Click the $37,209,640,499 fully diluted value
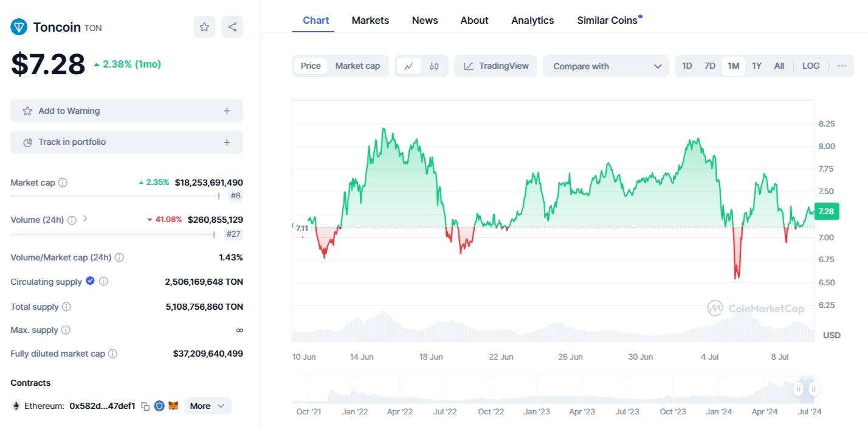Viewport: 868px width, 429px height. click(x=208, y=354)
